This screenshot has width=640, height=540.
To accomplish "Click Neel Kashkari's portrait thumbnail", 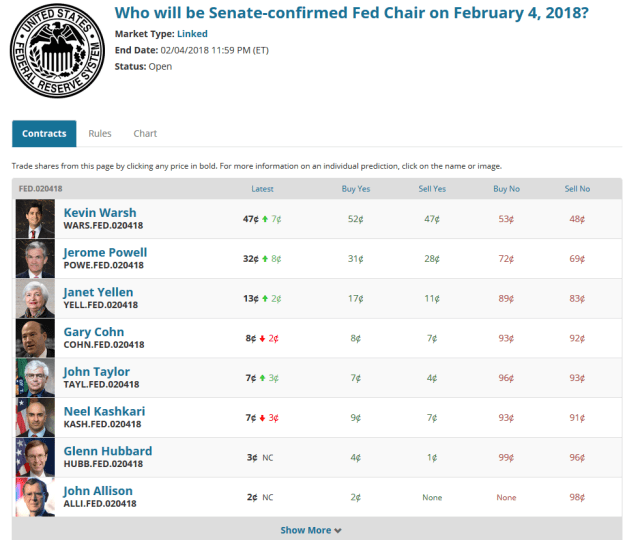I will pos(35,418).
